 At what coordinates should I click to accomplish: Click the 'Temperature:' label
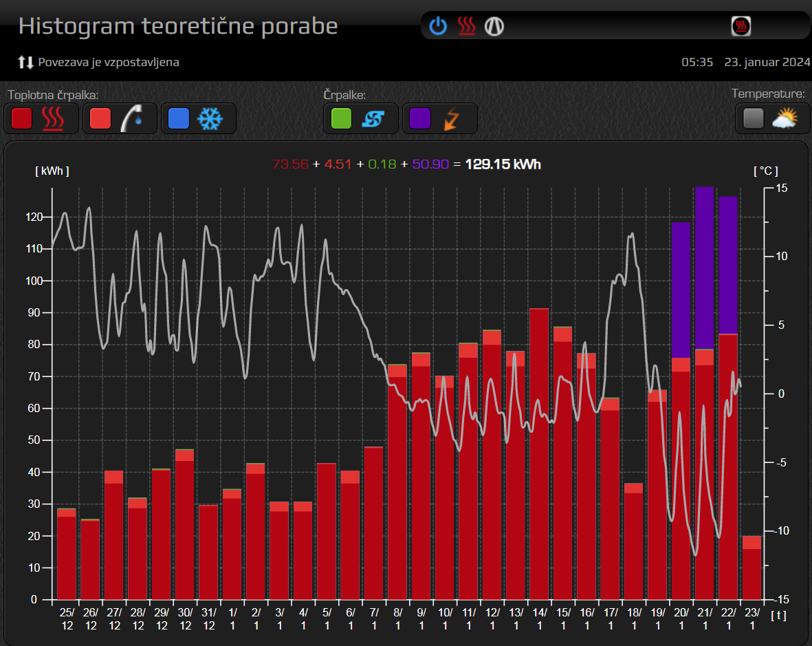768,94
